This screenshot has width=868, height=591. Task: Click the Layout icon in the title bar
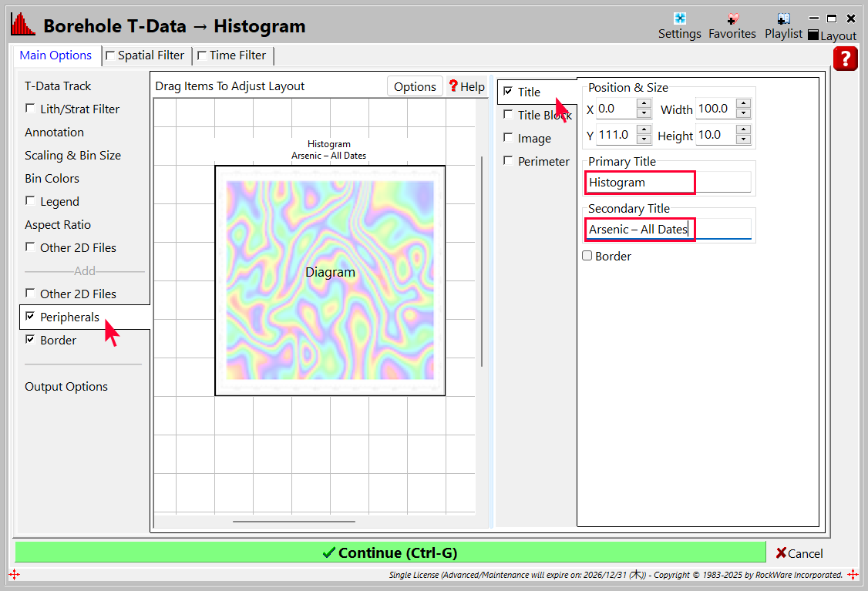(x=813, y=36)
